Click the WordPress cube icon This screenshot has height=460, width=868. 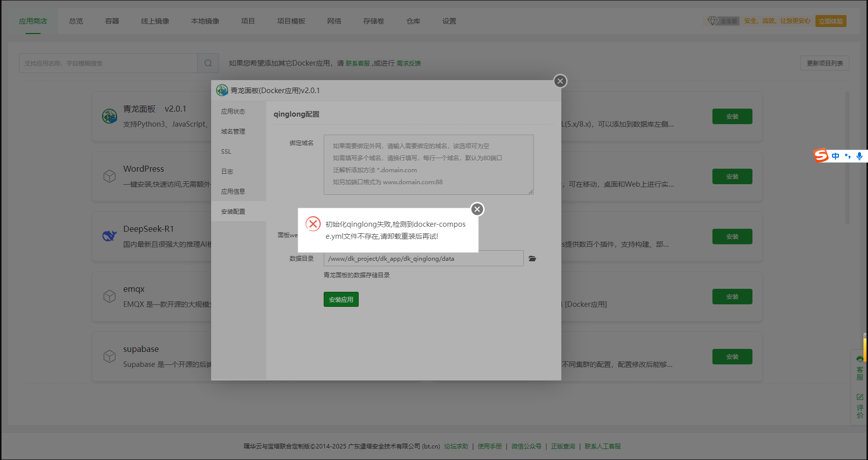[x=110, y=176]
